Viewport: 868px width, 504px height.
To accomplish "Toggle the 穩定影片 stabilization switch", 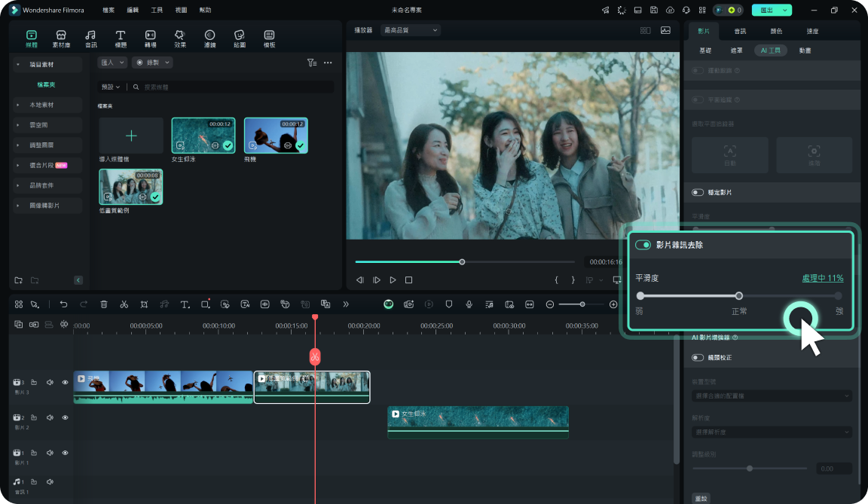I will pos(698,193).
